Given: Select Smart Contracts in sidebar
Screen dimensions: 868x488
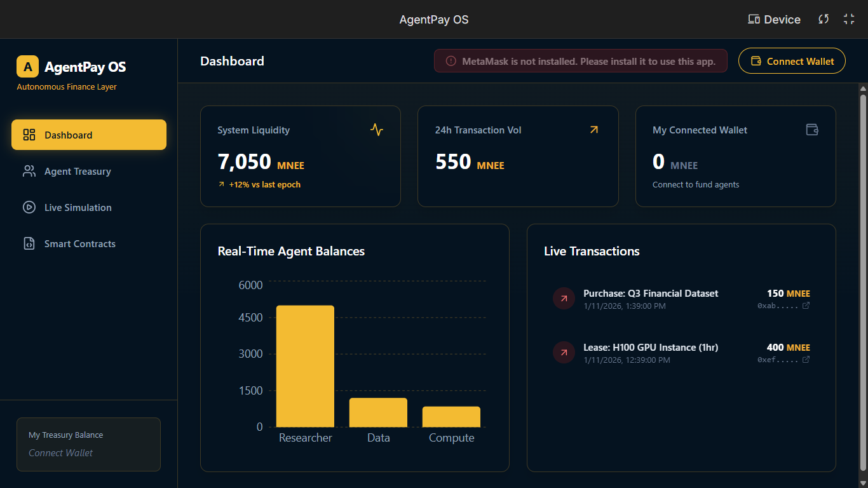Looking at the screenshot, I should pos(89,243).
